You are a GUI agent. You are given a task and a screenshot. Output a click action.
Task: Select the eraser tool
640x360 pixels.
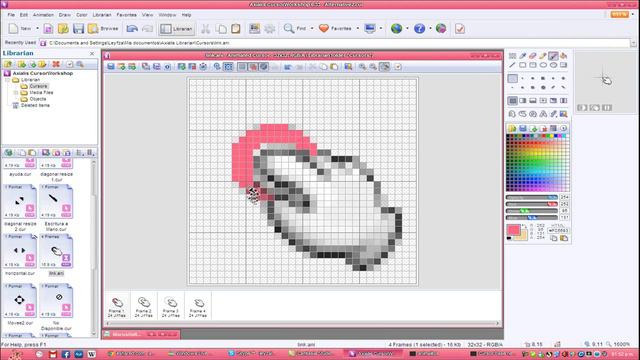(x=533, y=56)
